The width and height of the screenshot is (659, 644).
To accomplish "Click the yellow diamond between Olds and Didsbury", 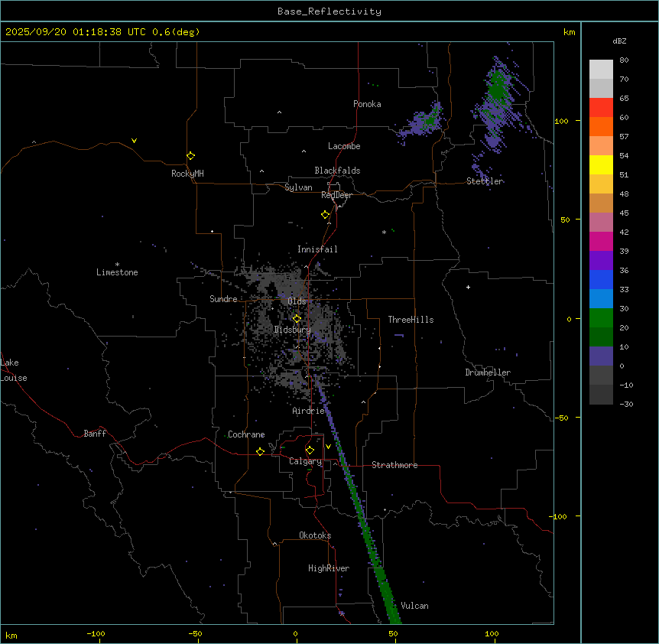I will tap(297, 319).
